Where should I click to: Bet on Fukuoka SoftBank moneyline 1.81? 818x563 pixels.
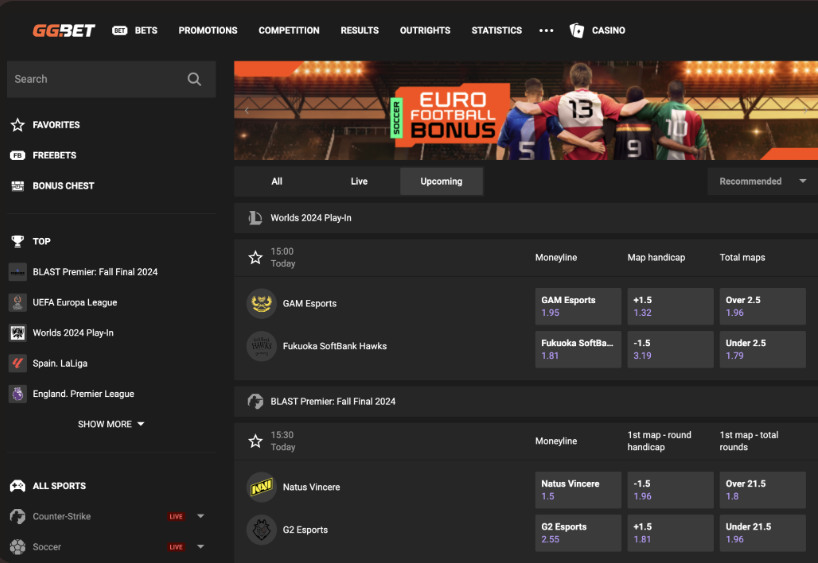click(578, 349)
